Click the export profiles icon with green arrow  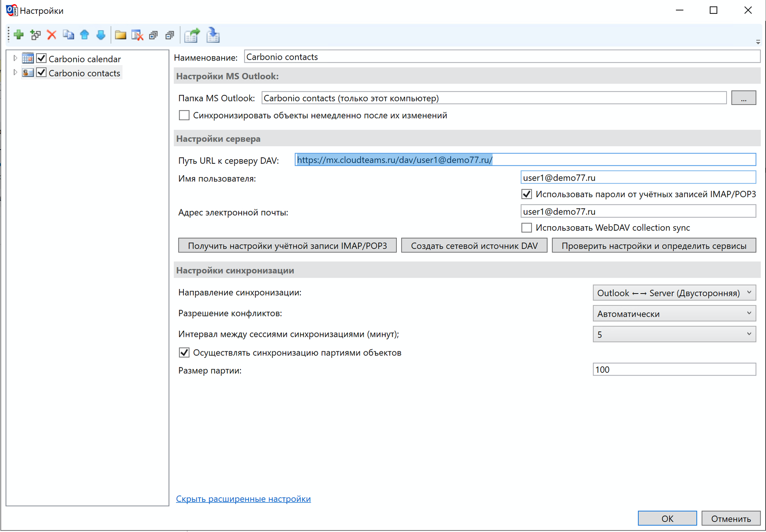pos(192,35)
